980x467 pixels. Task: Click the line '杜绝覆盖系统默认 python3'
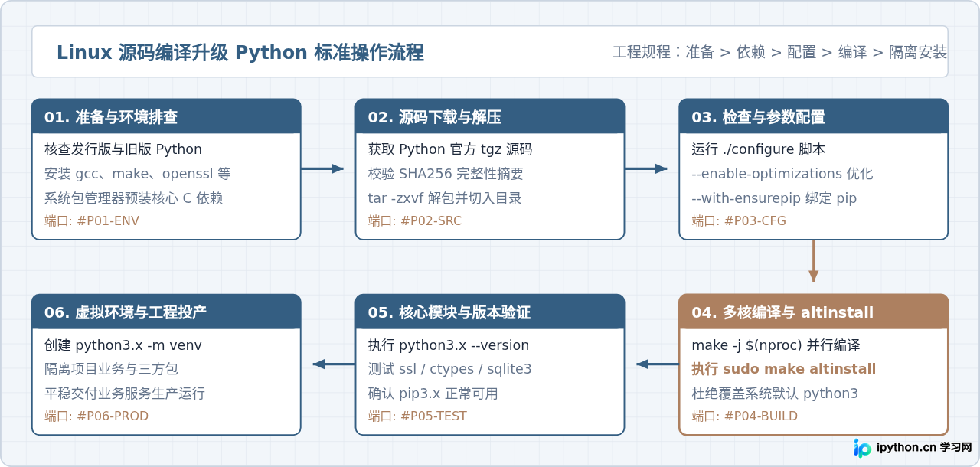(776, 394)
